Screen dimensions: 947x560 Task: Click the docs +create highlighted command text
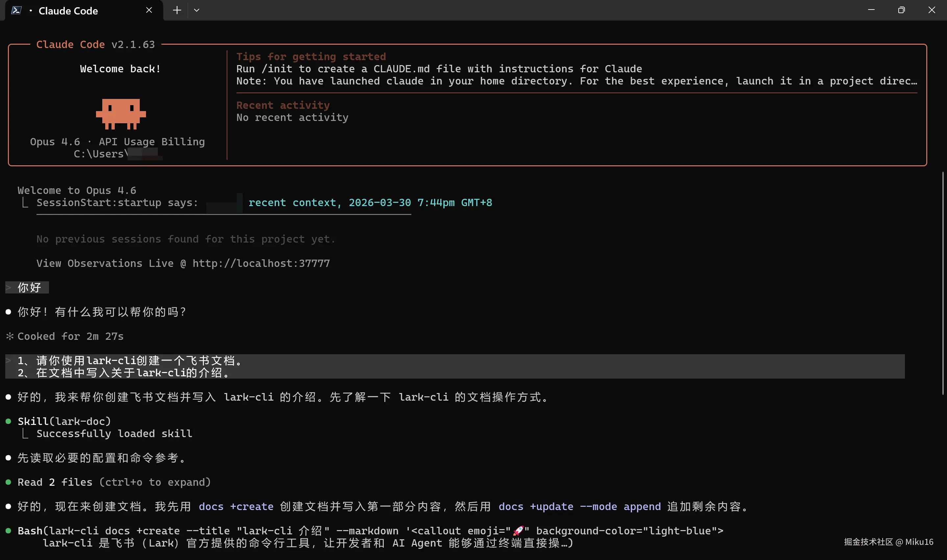point(236,506)
